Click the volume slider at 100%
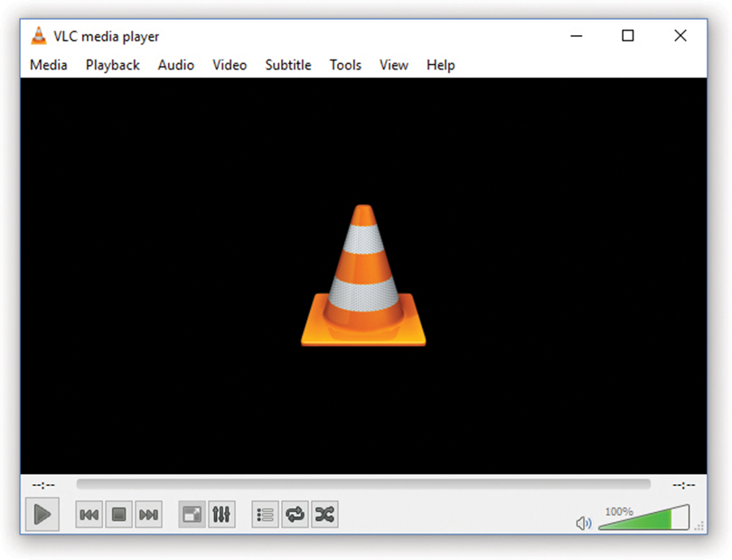This screenshot has width=732, height=560. [x=644, y=517]
